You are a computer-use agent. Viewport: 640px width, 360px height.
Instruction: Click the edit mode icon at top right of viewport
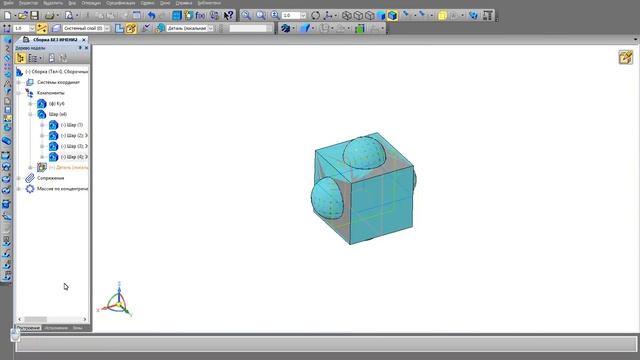[625, 57]
